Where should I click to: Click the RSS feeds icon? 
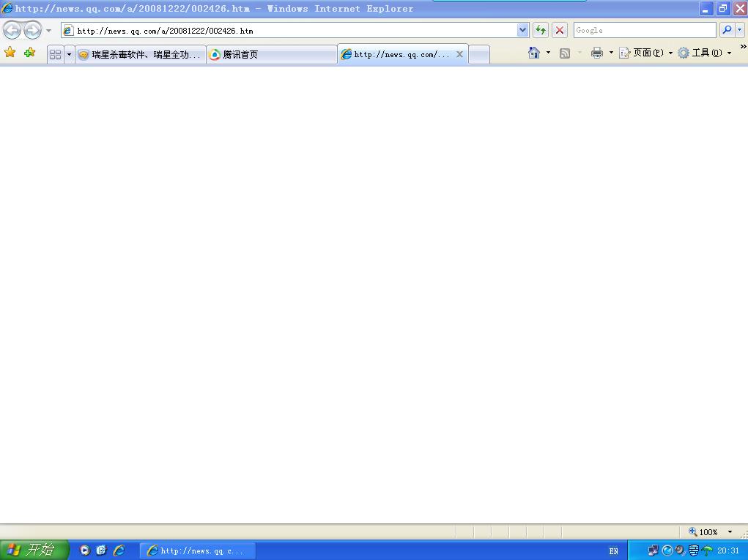tap(565, 53)
